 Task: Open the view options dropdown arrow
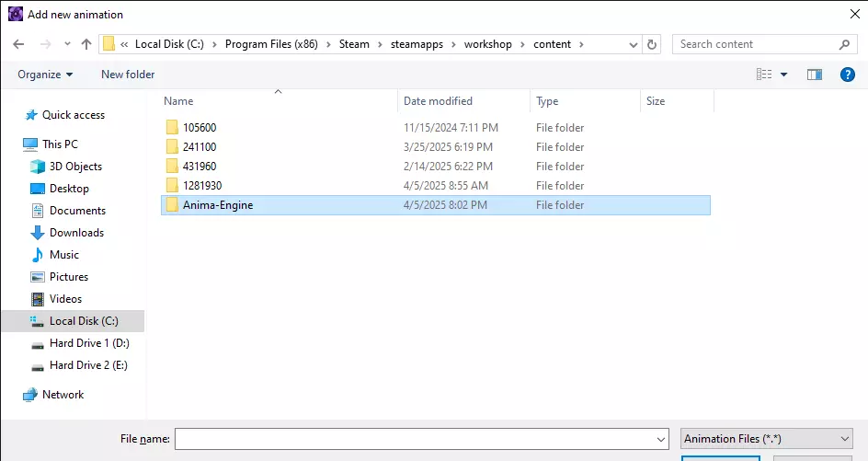[783, 75]
